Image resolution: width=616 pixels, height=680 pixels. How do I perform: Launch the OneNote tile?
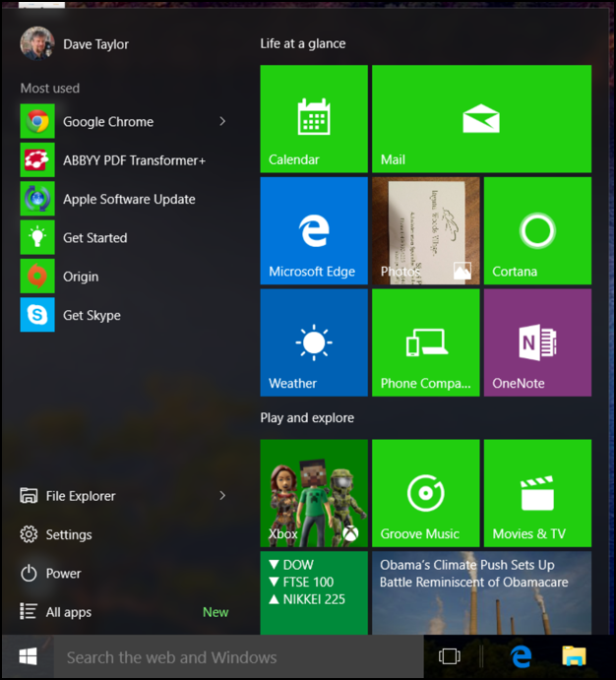[x=537, y=342]
